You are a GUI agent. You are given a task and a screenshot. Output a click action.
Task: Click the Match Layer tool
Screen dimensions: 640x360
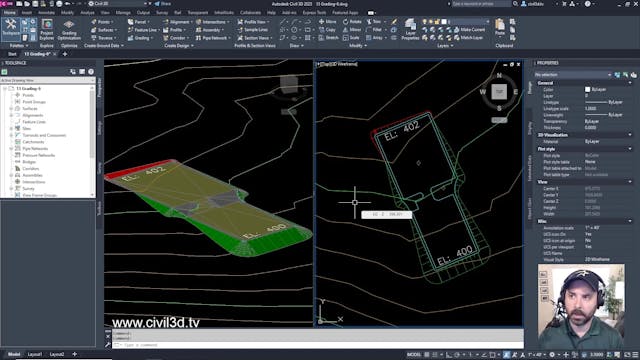[468, 38]
